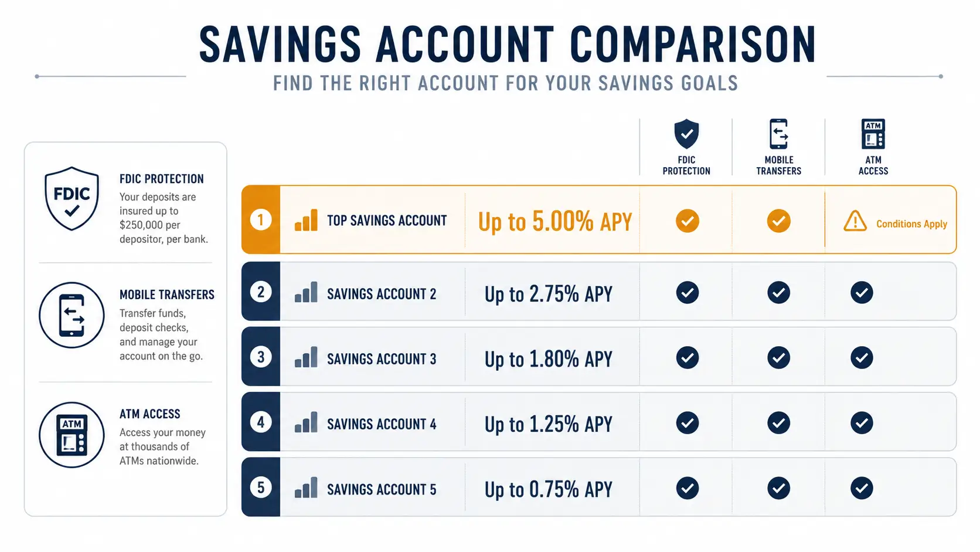The height and width of the screenshot is (552, 980).
Task: Click the Mobile Transfers phone icon in sidebar
Action: coord(72,315)
